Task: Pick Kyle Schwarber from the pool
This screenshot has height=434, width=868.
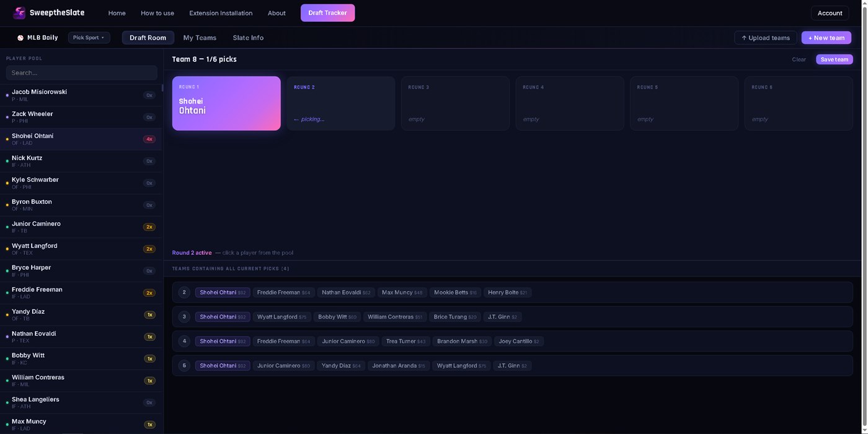Action: point(81,183)
